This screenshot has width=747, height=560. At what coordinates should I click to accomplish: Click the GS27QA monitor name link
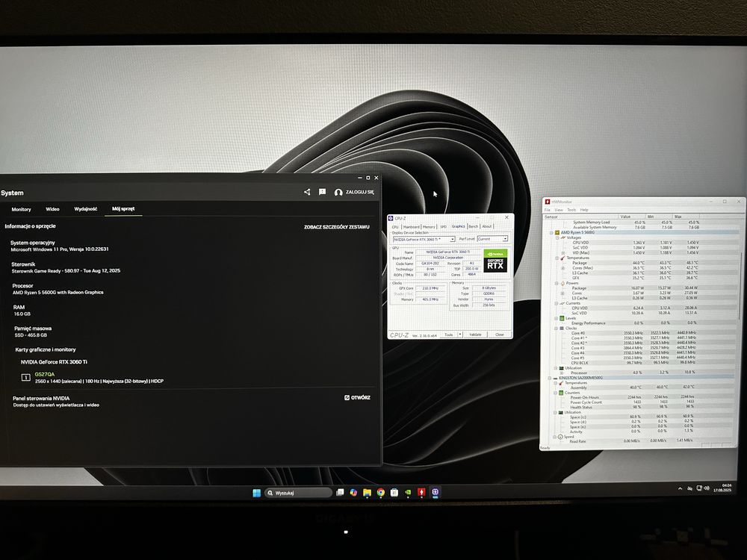44,374
